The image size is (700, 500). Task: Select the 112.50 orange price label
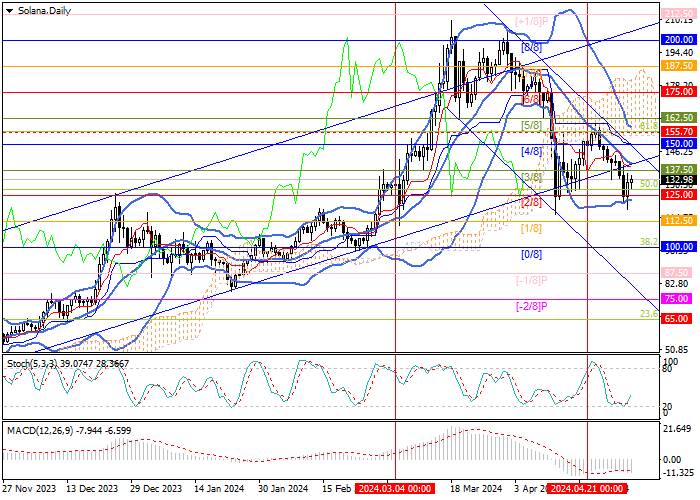(678, 221)
